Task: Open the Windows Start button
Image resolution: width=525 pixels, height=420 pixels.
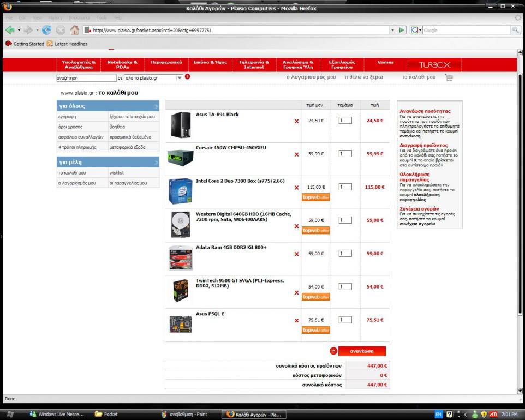Action: [x=10, y=415]
